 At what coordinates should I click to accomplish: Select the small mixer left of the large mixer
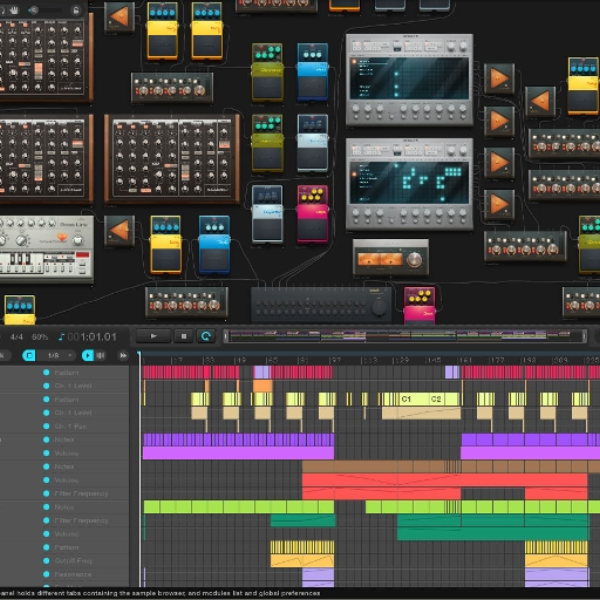(186, 303)
